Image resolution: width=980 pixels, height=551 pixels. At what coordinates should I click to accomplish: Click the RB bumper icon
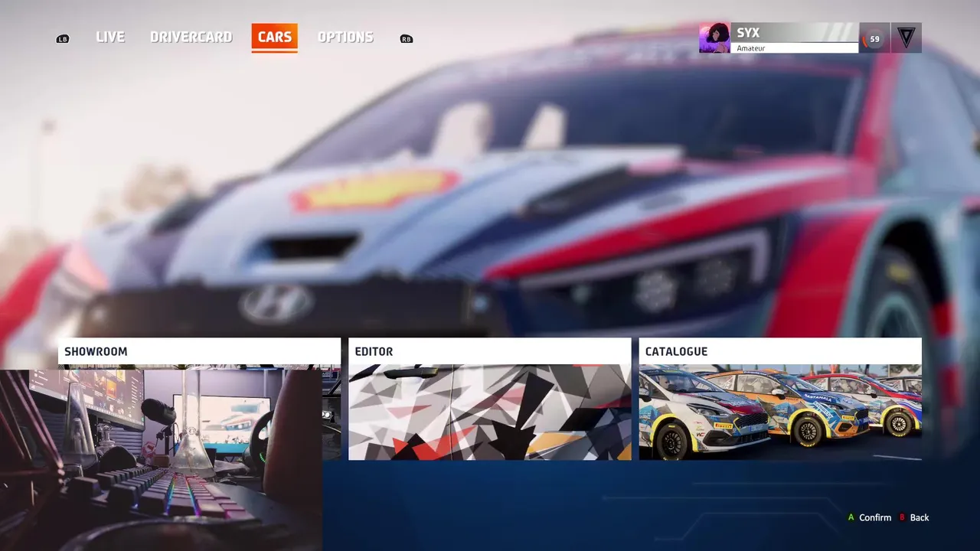(407, 39)
